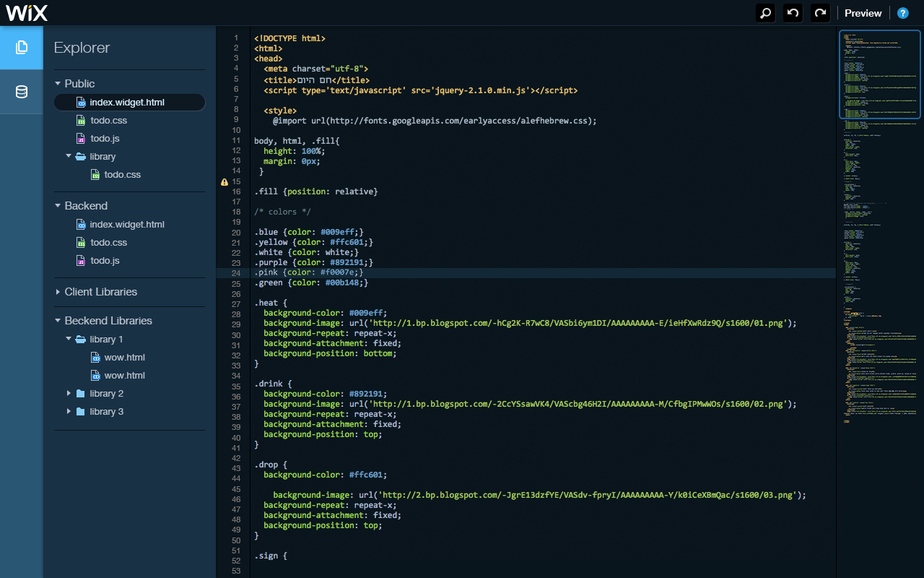This screenshot has width=924, height=578.
Task: Select the library 1 folder label
Action: tap(107, 340)
